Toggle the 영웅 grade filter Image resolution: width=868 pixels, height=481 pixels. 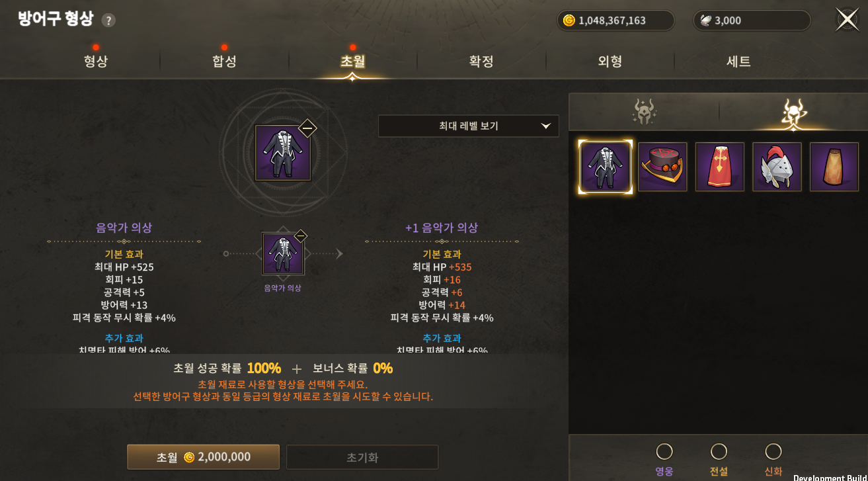[664, 452]
